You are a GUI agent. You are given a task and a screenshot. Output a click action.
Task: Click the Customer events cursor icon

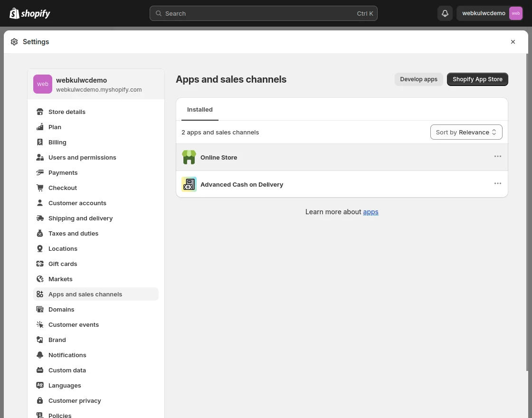[x=40, y=325]
